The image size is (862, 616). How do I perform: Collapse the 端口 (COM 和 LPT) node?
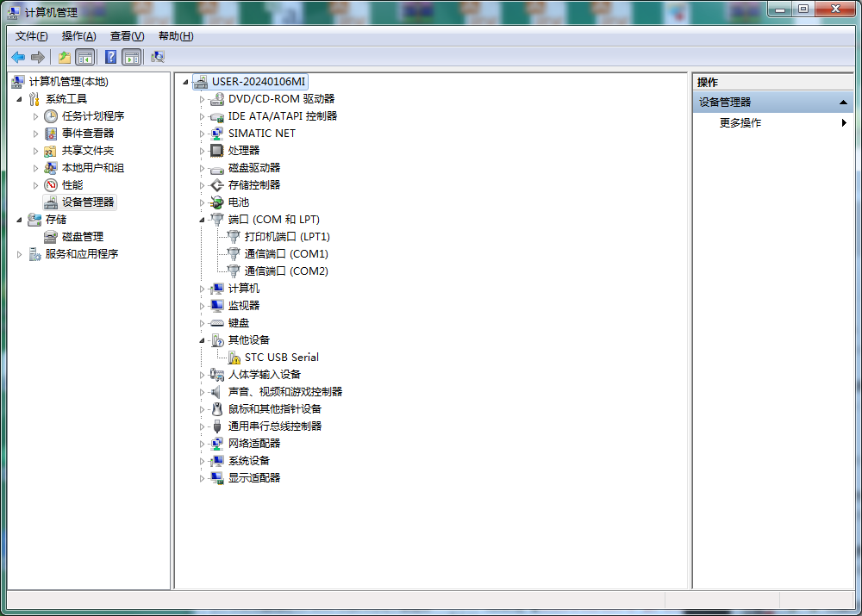202,220
